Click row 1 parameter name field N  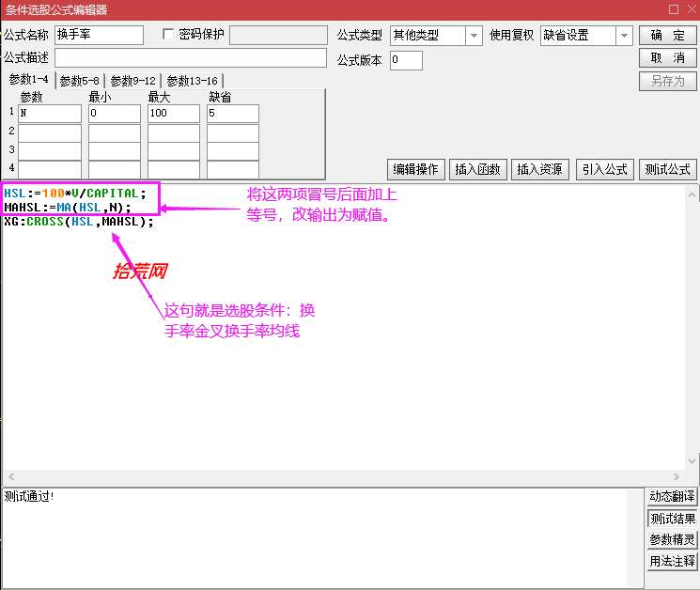(x=50, y=114)
